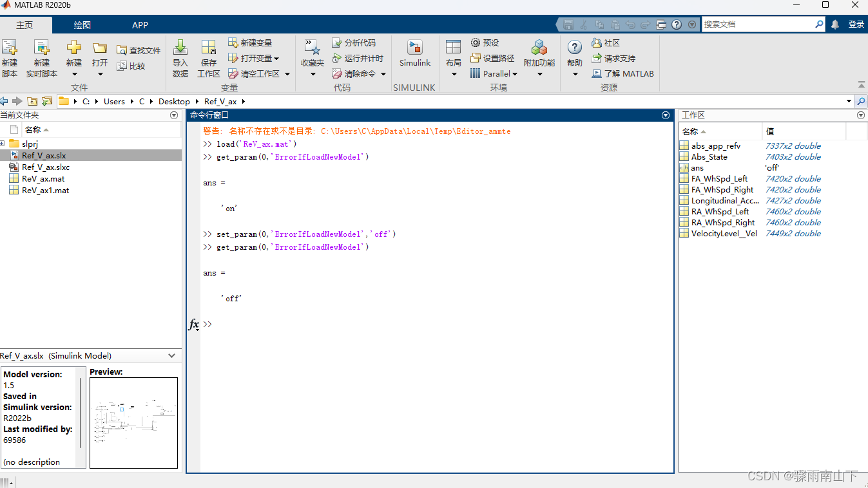Click the Save icon in quick access toolbar
The width and height of the screenshot is (868, 488).
[568, 24]
